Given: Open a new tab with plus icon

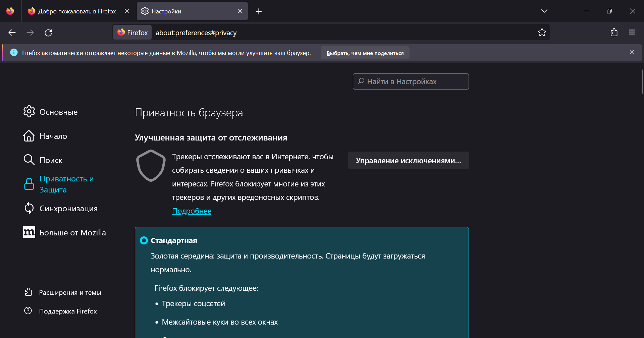Looking at the screenshot, I should click(259, 11).
